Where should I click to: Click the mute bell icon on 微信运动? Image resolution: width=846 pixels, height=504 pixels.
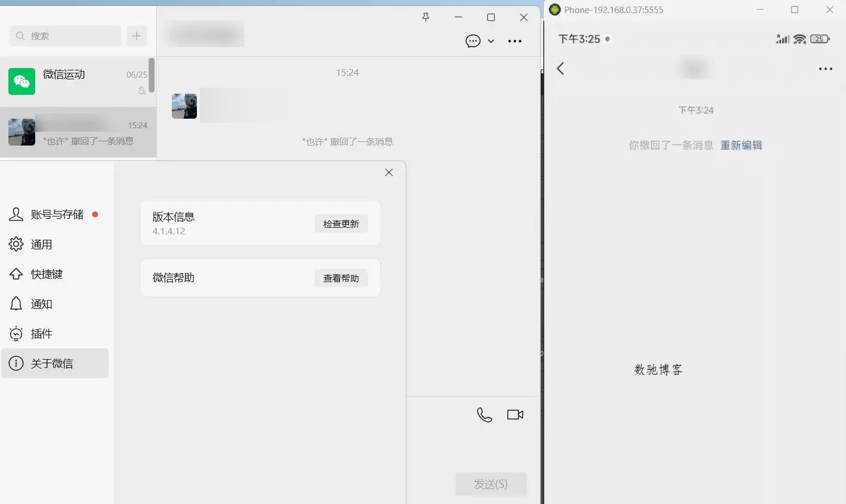tap(142, 91)
